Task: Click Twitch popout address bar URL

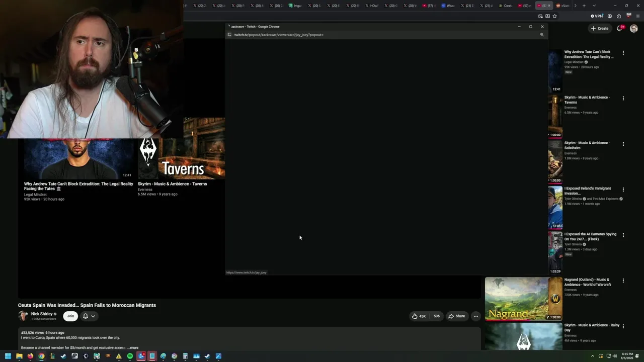Action: pyautogui.click(x=279, y=35)
